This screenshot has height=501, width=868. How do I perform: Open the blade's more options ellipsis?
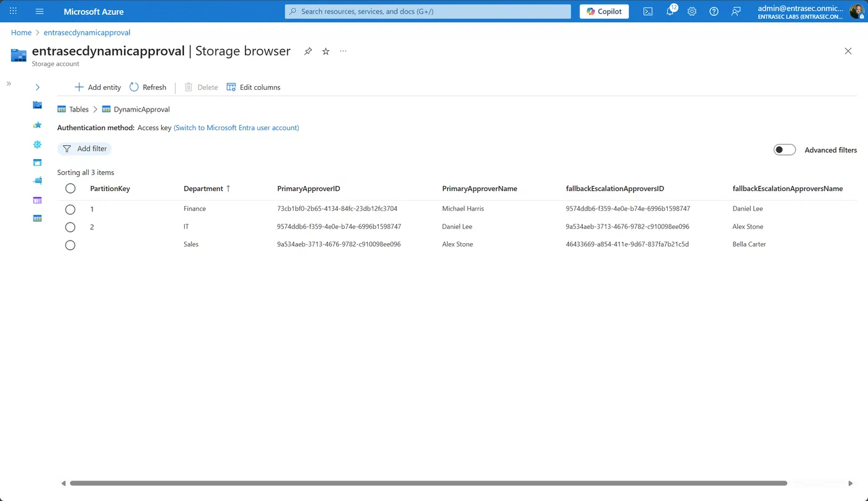(x=343, y=51)
